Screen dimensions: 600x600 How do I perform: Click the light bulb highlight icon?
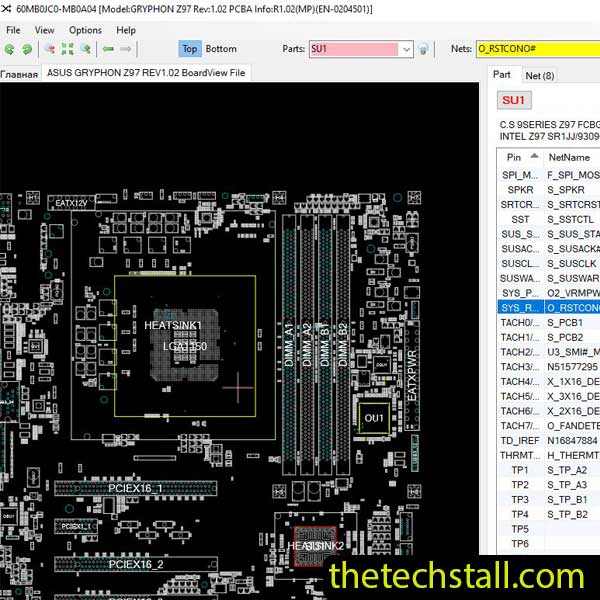point(423,49)
